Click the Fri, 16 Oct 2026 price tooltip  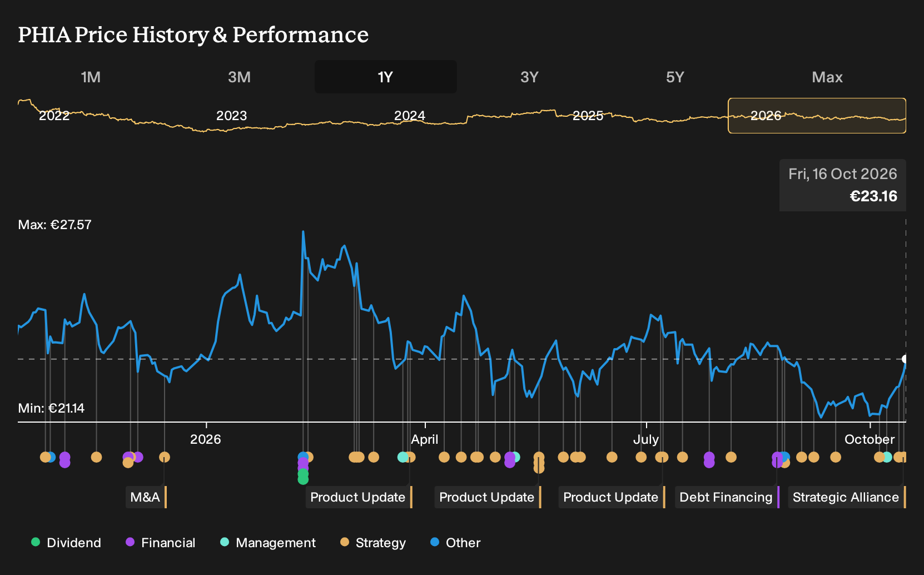point(843,185)
